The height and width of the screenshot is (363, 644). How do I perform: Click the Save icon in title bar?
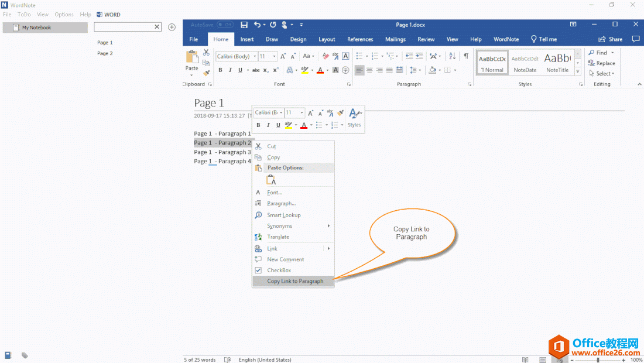tap(244, 25)
